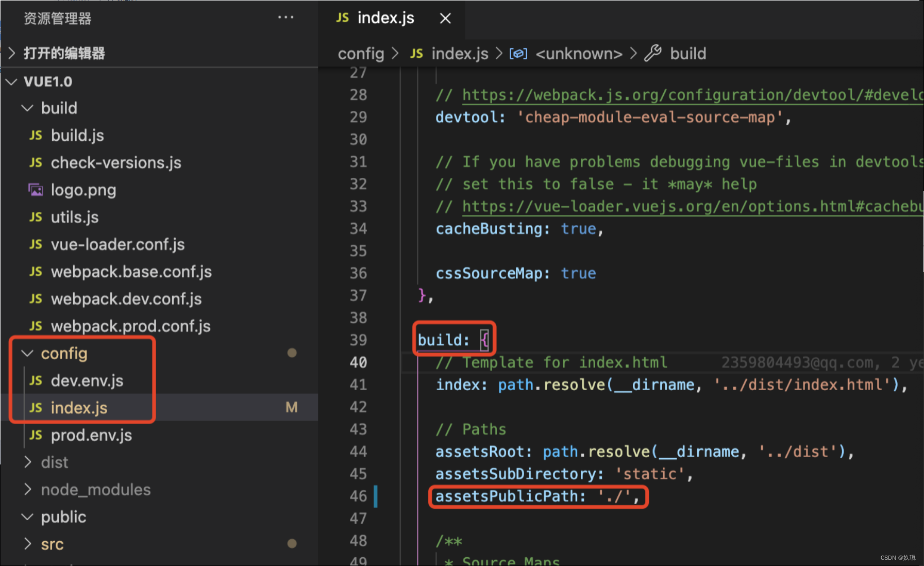Click config in the breadcrumb path

point(361,54)
